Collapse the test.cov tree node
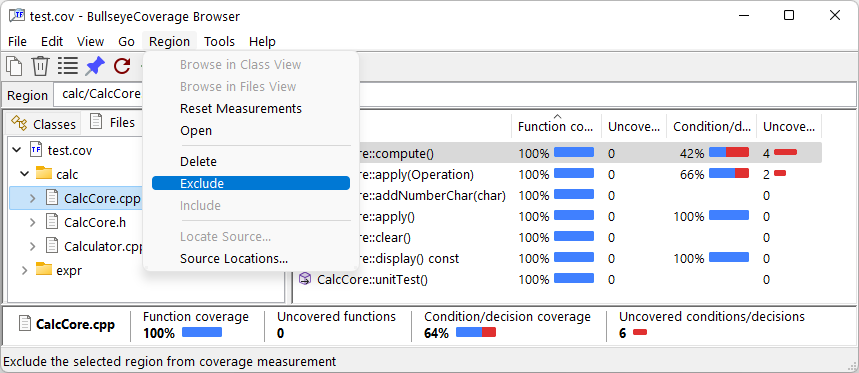 coord(17,150)
